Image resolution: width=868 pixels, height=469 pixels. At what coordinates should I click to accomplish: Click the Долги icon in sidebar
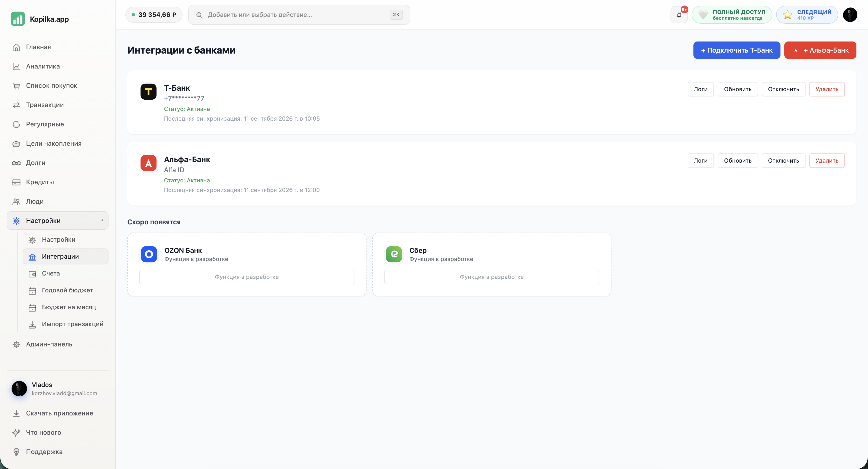(x=16, y=163)
